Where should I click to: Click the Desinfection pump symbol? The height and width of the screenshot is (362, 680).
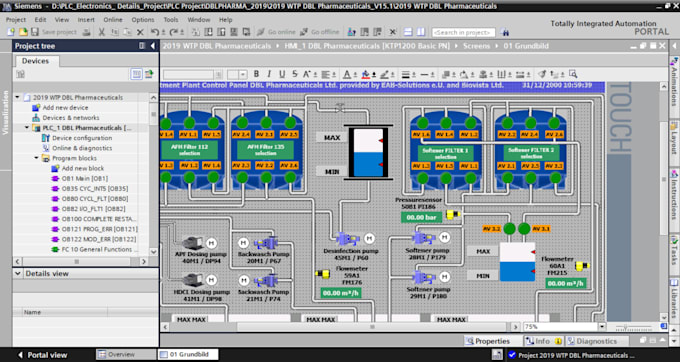(348, 238)
